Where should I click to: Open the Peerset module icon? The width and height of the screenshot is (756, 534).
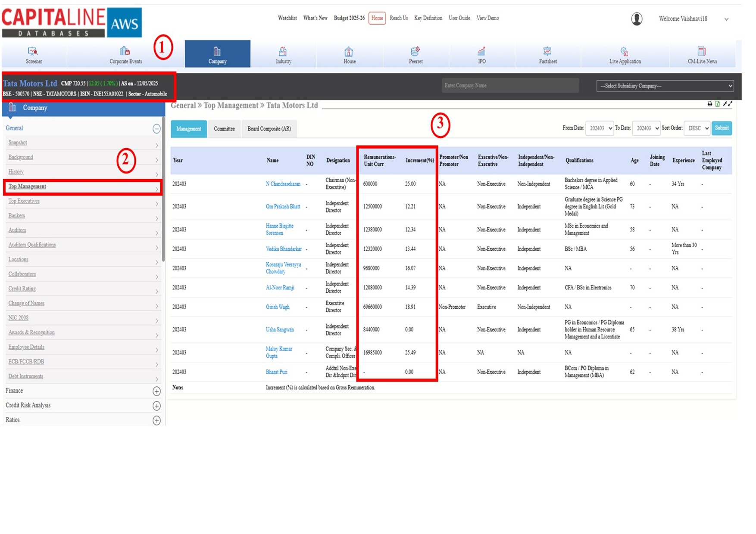tap(415, 51)
